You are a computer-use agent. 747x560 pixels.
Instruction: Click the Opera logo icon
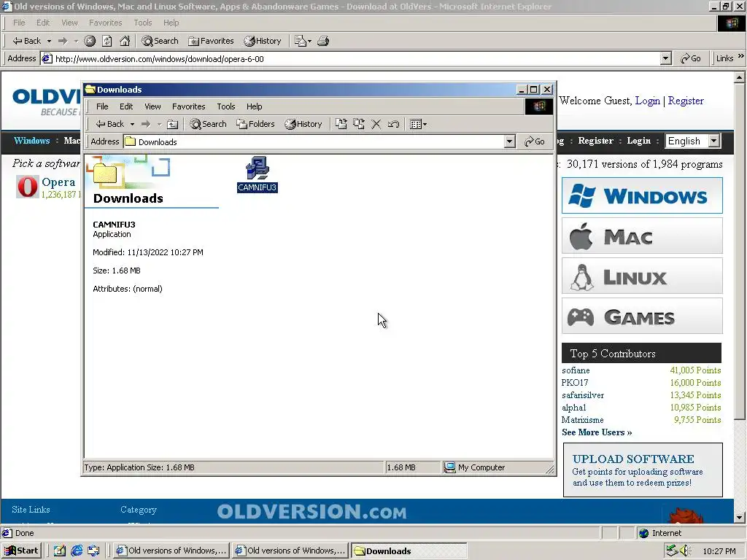click(x=27, y=187)
